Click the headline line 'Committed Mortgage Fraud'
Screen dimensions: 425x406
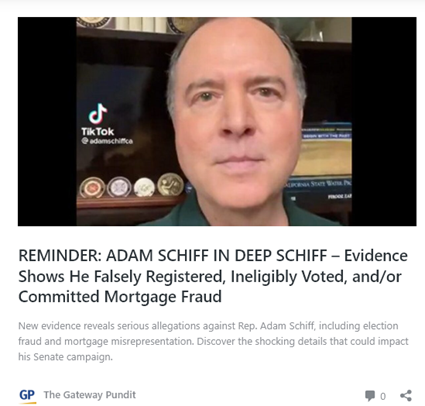click(120, 296)
